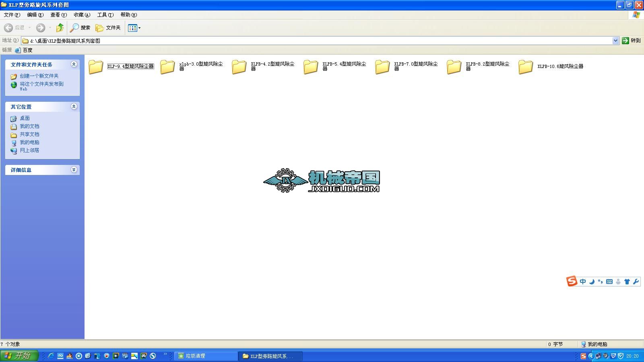Open the skin shirt icon on IME bar

coord(627,282)
